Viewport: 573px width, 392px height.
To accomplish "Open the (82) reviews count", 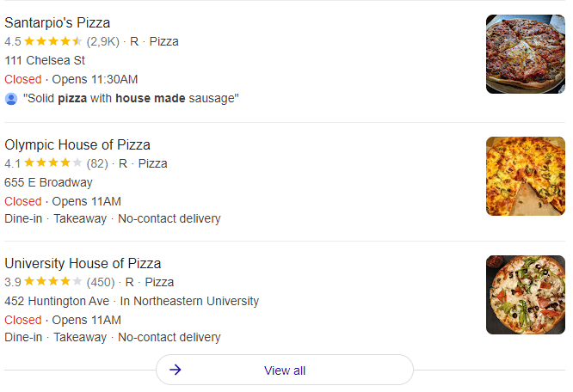I will click(x=97, y=163).
